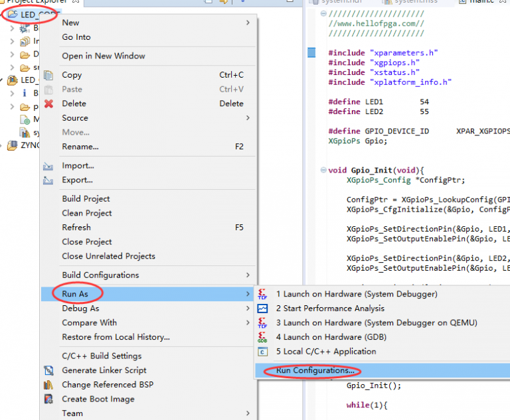
Task: Open the Debug As submenu
Action: (80, 309)
